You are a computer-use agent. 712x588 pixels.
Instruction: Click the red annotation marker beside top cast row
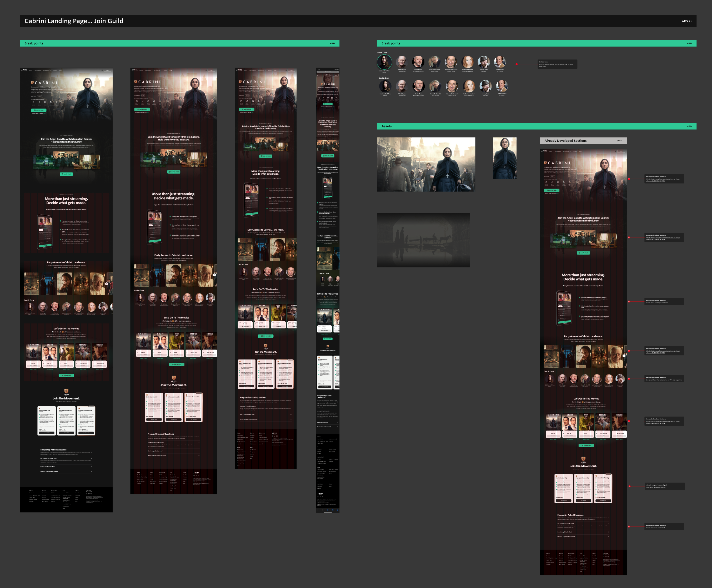pyautogui.click(x=517, y=64)
